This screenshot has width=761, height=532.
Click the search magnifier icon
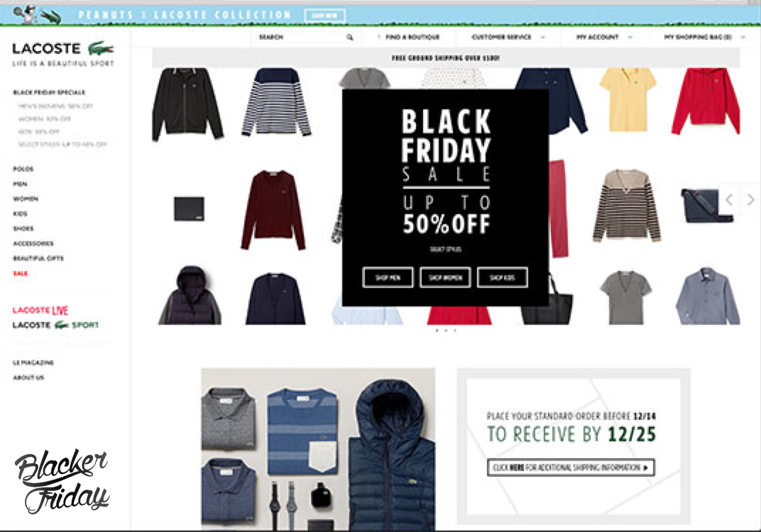(x=349, y=38)
